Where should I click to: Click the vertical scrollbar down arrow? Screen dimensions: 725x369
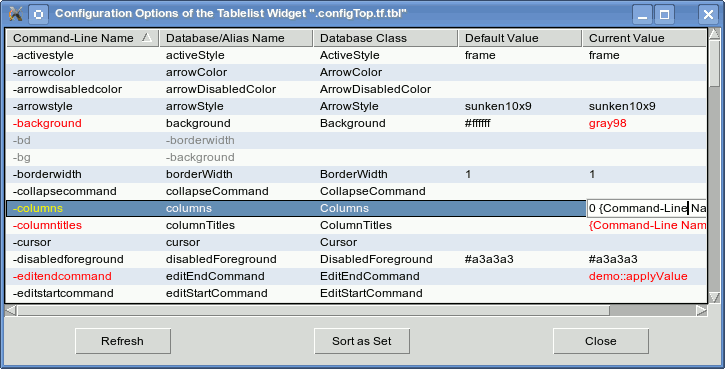[x=714, y=297]
